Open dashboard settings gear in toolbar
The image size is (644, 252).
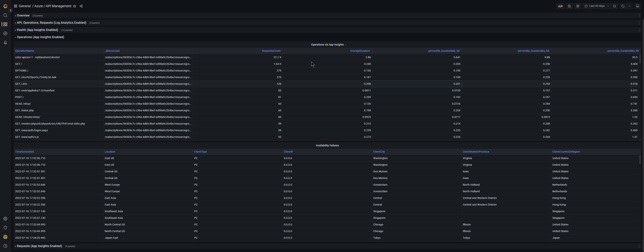pos(578,6)
